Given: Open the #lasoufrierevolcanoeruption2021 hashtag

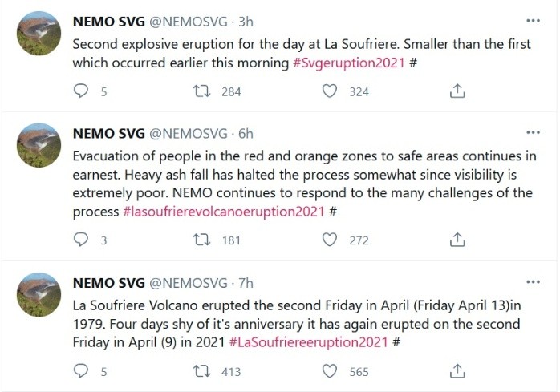Looking at the screenshot, I should coord(223,212).
